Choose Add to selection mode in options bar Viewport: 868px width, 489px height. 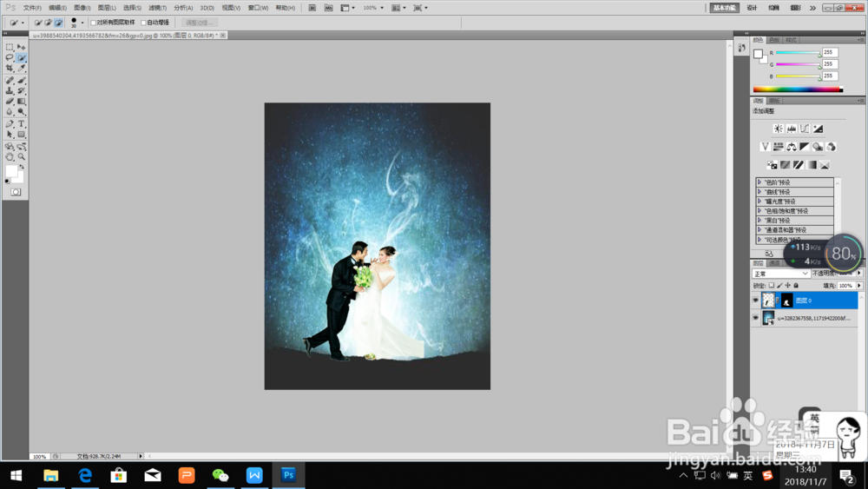pyautogui.click(x=48, y=23)
